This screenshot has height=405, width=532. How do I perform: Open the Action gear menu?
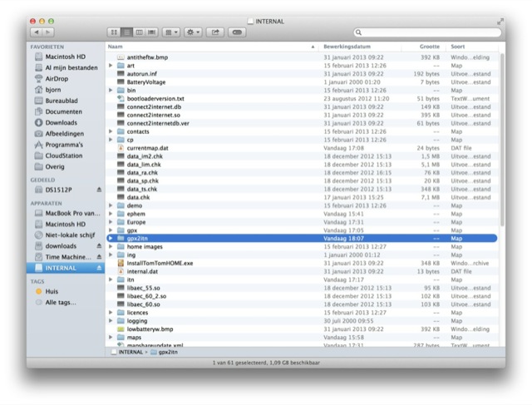point(193,32)
